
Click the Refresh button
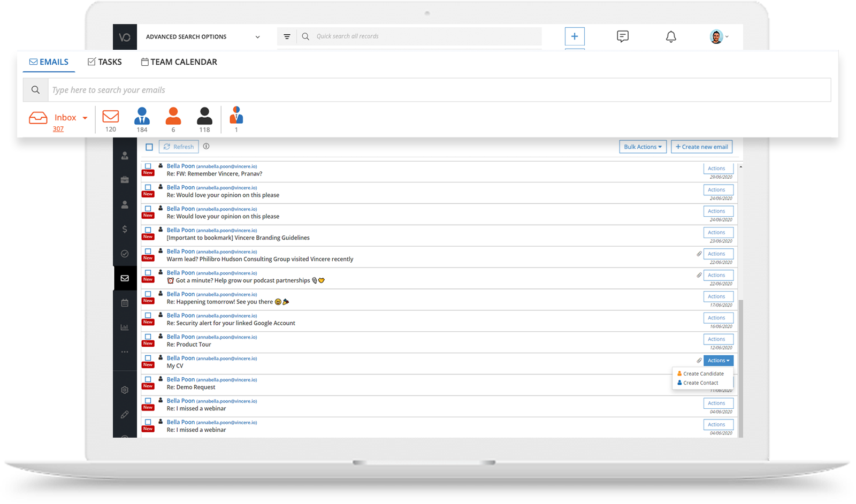click(179, 147)
